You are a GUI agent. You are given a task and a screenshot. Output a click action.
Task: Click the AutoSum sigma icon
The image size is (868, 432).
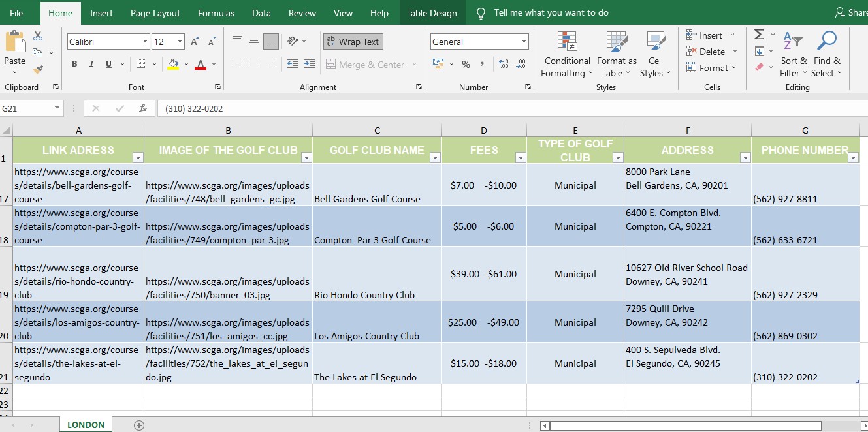[x=759, y=35]
